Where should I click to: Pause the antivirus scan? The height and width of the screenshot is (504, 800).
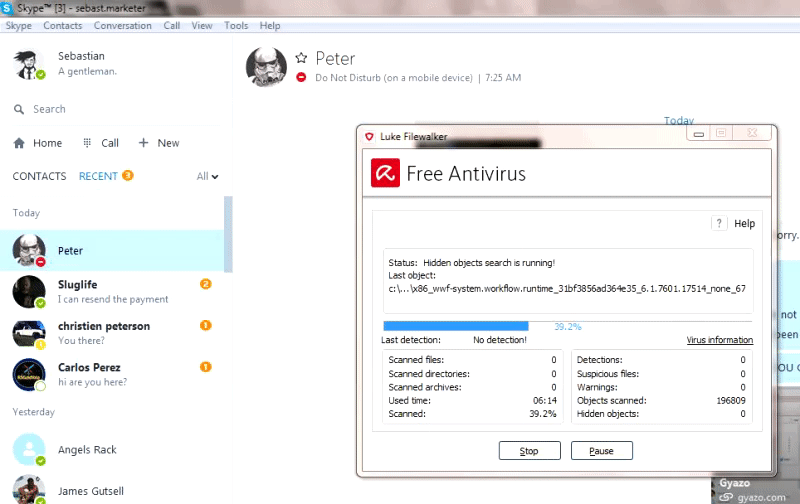coord(602,450)
